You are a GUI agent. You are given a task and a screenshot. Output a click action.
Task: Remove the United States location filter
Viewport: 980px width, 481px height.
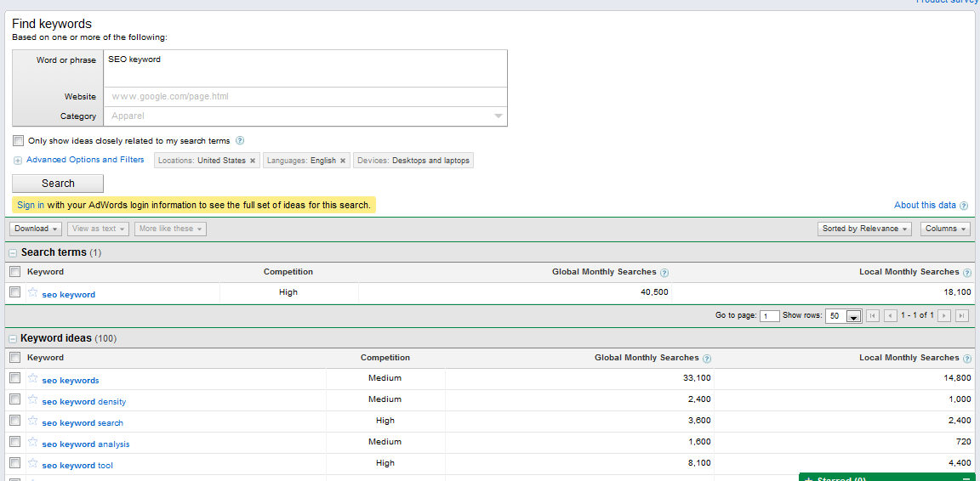pos(253,161)
